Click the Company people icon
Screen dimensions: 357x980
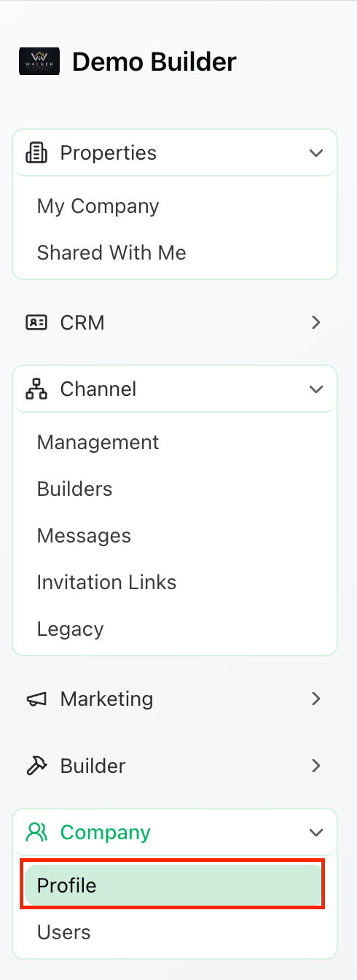tap(36, 833)
